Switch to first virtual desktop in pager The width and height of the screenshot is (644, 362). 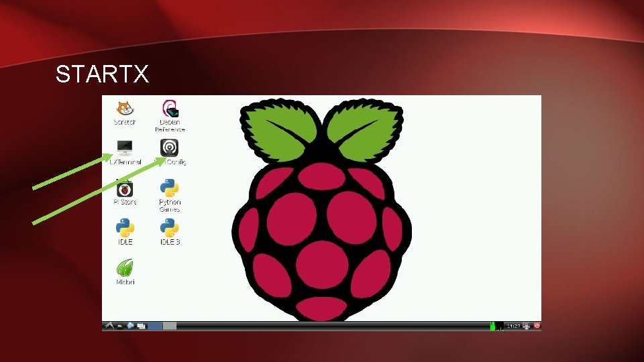click(x=155, y=326)
